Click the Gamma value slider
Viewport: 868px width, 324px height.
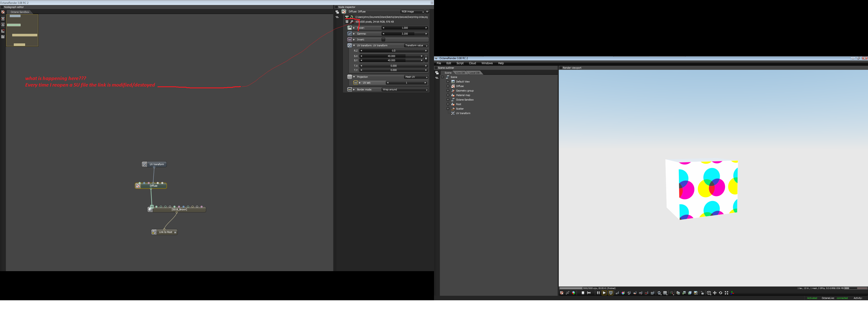click(405, 34)
